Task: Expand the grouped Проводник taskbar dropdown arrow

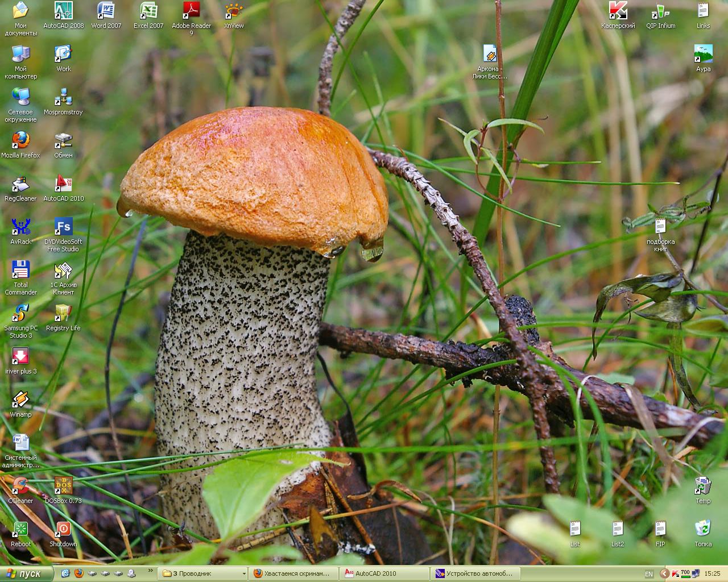Action: point(244,574)
